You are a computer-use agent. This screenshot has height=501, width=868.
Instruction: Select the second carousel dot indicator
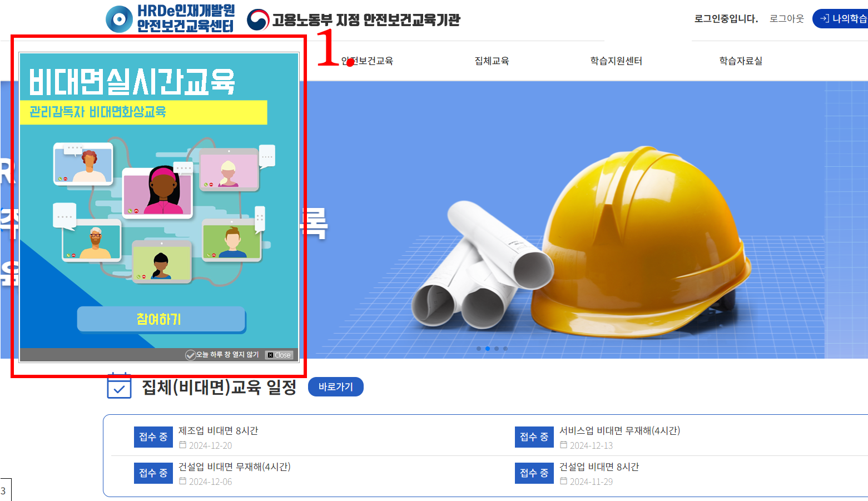[488, 349]
